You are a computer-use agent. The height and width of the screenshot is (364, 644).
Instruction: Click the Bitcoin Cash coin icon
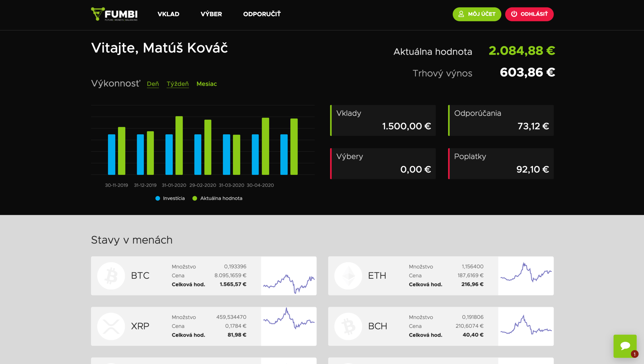[348, 326]
